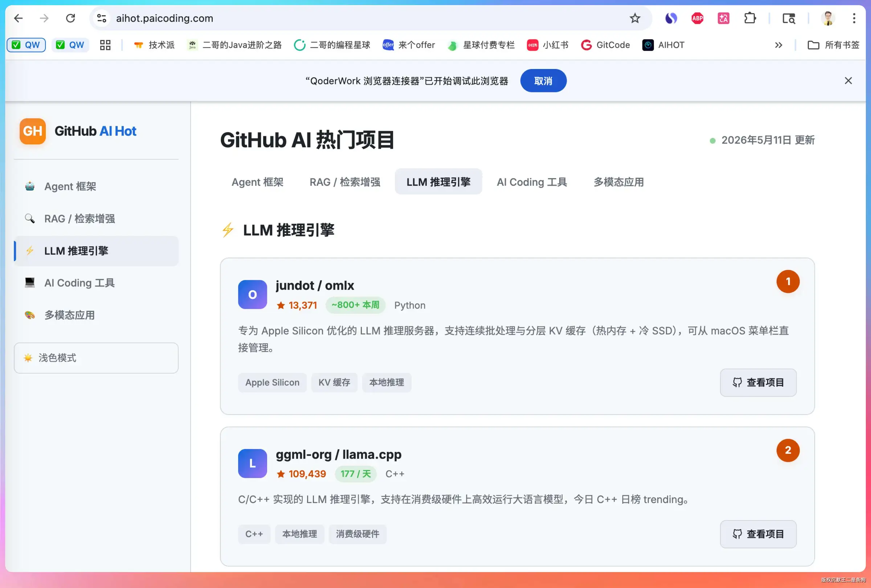This screenshot has width=871, height=588.
Task: Open the user profile avatar
Action: click(828, 18)
